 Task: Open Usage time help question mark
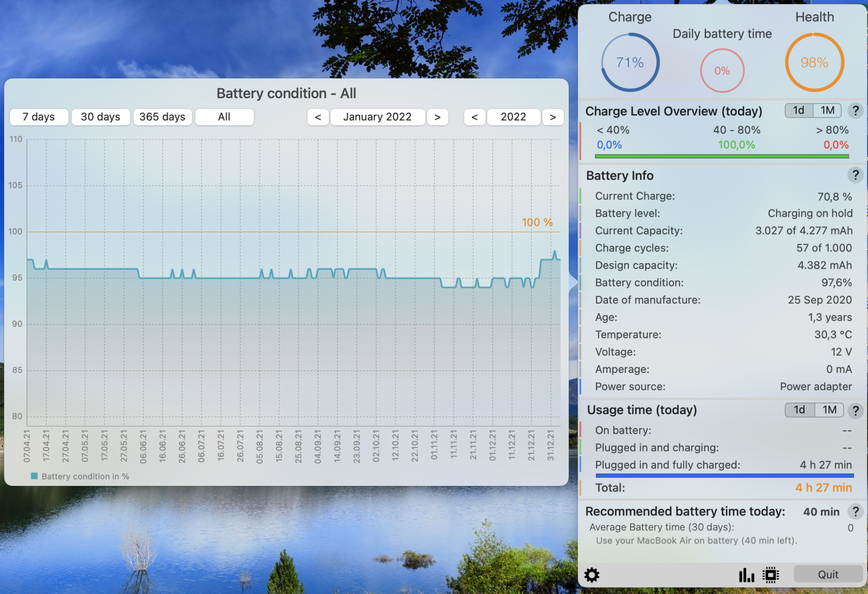855,410
